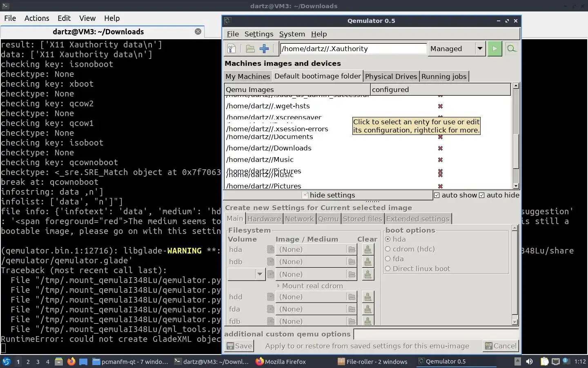Open the volume speaker icon in system tray
Viewport: 588px width, 368px height.
point(529,361)
